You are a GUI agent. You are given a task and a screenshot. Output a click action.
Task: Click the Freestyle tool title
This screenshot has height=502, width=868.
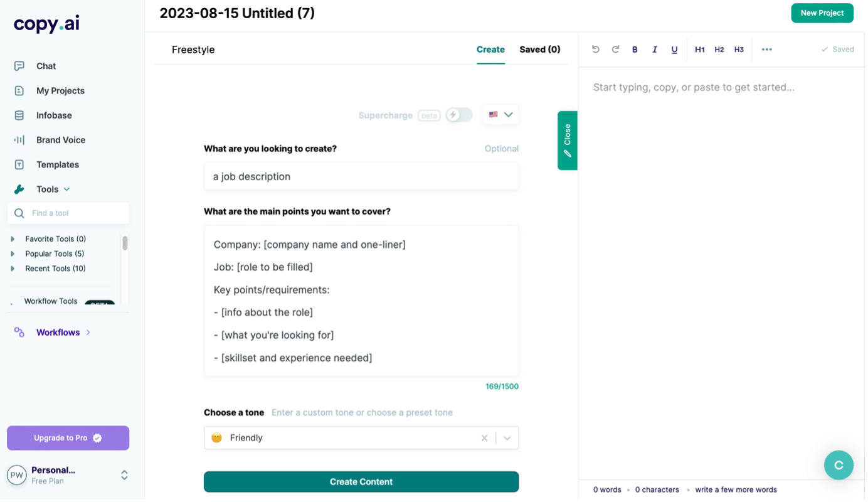point(194,50)
